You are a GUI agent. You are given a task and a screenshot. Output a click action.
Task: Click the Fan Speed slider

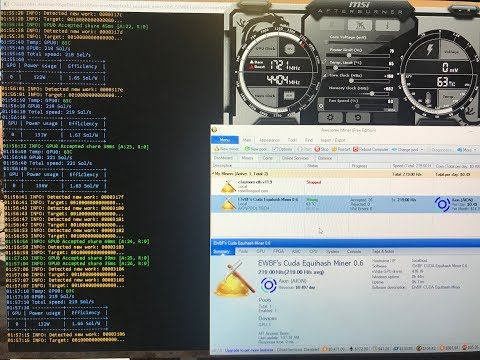tap(357, 106)
